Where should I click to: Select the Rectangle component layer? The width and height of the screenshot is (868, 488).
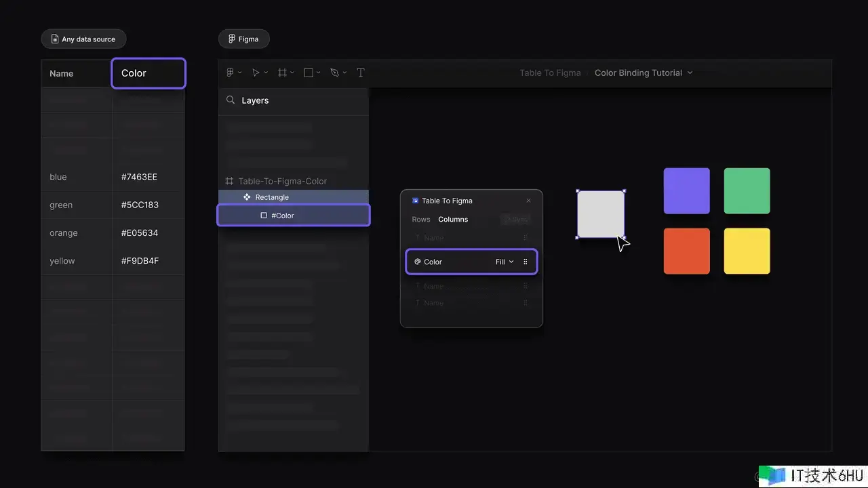tap(271, 197)
